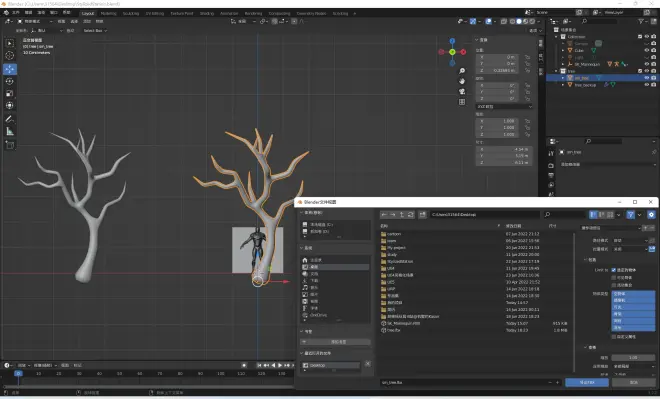Activate the Select Box tool icon
The image size is (660, 399).
point(10,43)
